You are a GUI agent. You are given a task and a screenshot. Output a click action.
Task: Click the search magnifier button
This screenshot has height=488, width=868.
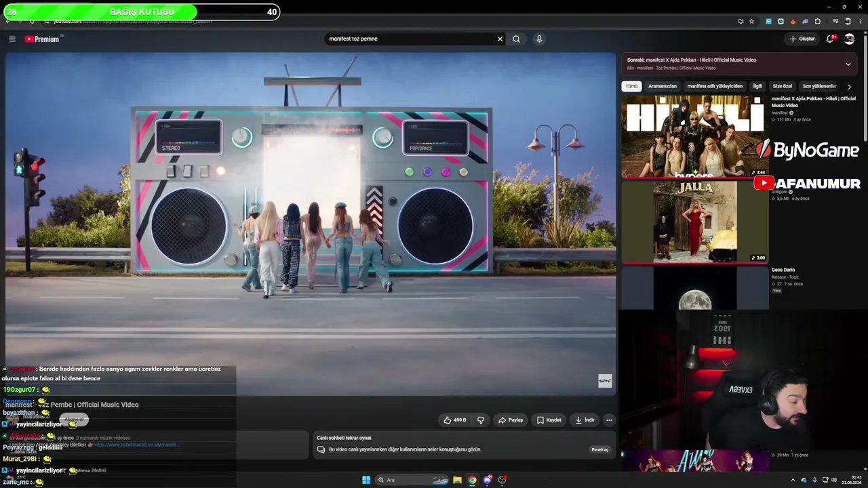click(x=516, y=39)
